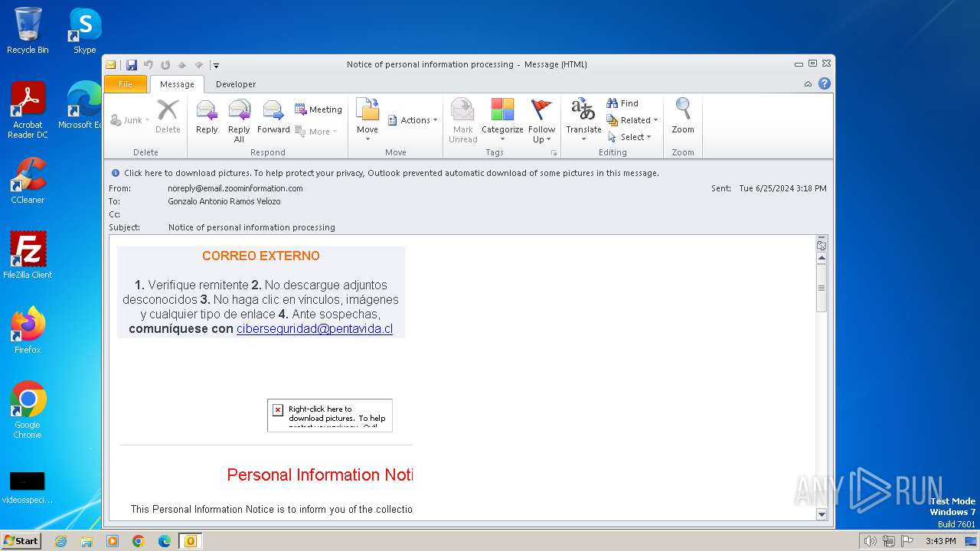Click Find in Editing group

(622, 103)
